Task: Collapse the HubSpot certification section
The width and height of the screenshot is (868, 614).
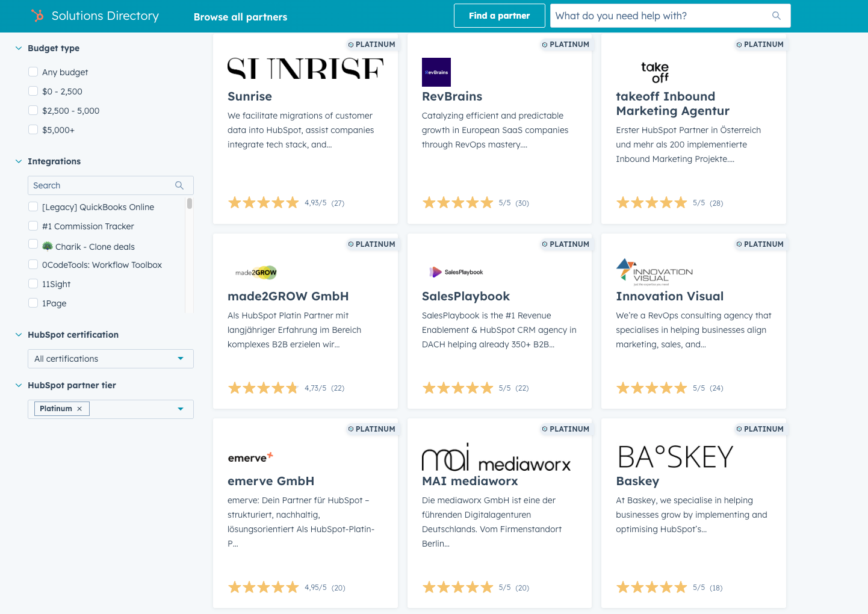Action: click(x=19, y=335)
